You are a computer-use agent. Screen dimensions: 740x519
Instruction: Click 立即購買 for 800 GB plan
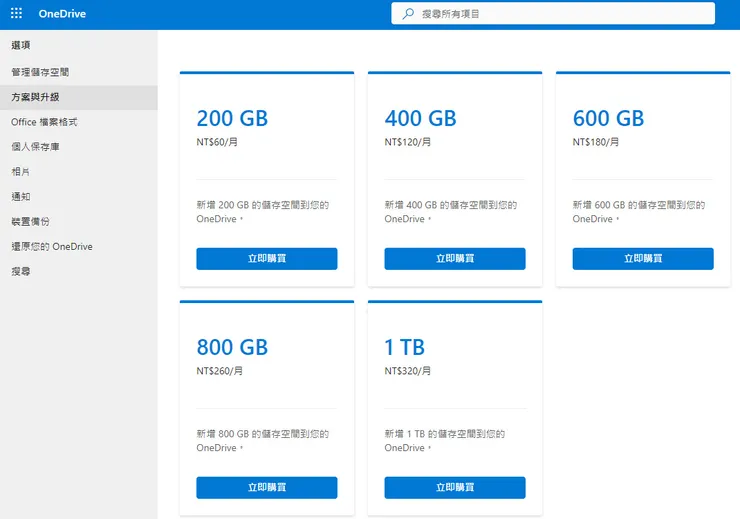click(267, 487)
